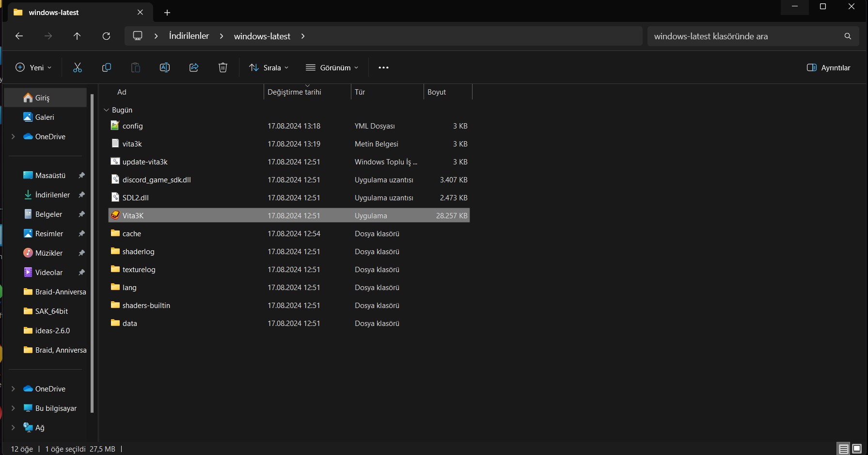The image size is (868, 455).
Task: Click the Delete trash can icon
Action: pyautogui.click(x=223, y=67)
